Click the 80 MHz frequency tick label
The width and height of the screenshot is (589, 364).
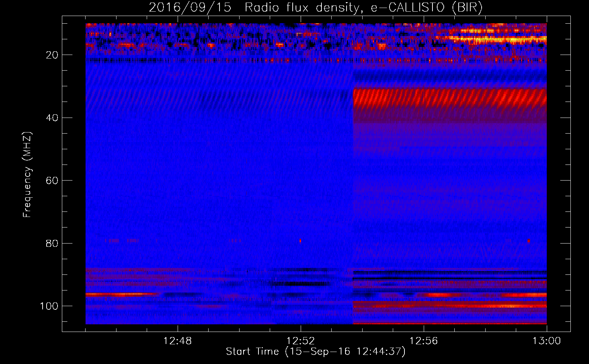coord(52,243)
